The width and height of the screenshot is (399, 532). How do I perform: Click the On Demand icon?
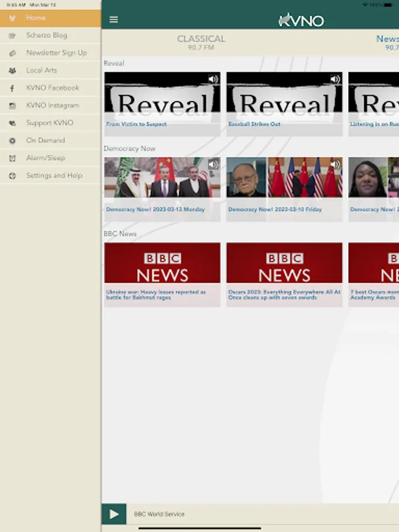(x=12, y=141)
